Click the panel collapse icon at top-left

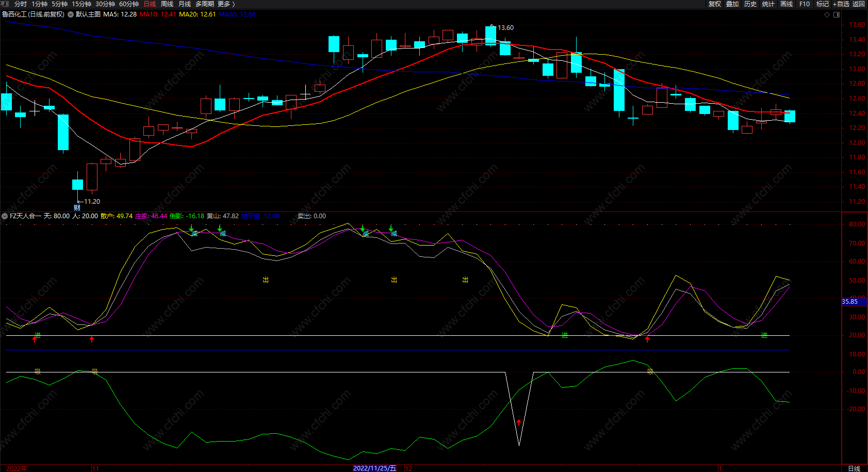5,4
